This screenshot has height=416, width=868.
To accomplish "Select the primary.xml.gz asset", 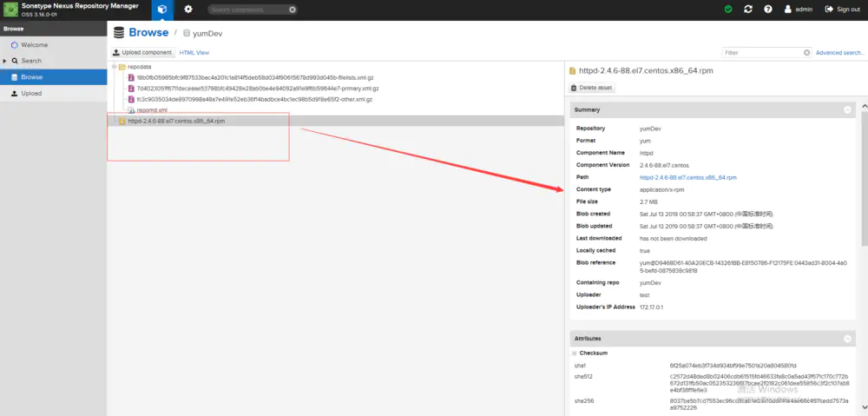I will (258, 89).
